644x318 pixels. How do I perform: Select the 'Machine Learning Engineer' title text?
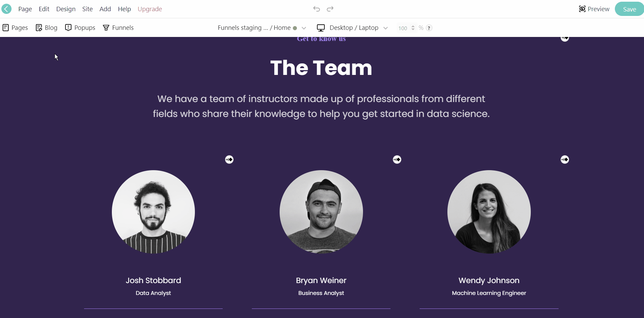click(489, 293)
